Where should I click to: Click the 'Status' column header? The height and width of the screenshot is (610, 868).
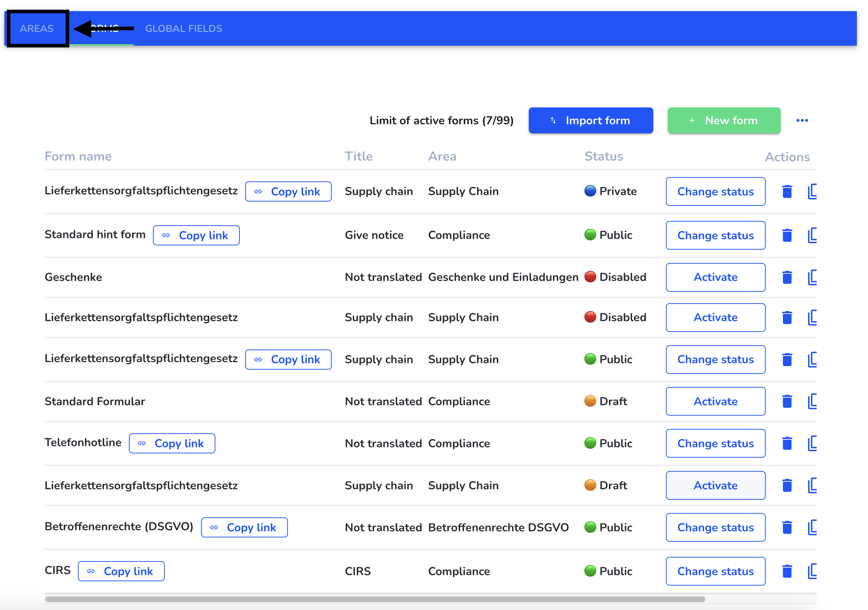coord(604,156)
